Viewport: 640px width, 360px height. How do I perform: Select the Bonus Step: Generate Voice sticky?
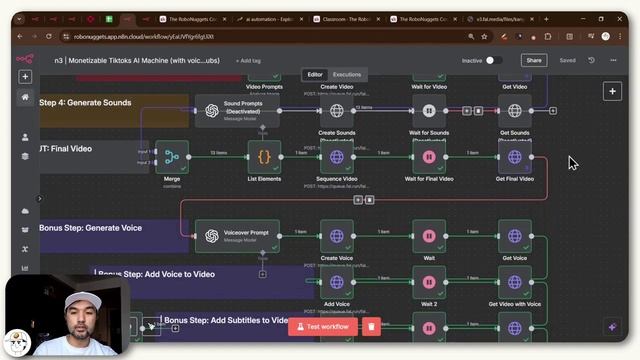pos(114,236)
